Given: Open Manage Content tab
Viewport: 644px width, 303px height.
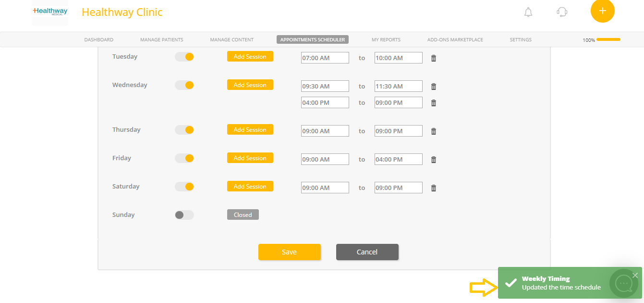Looking at the screenshot, I should 232,40.
